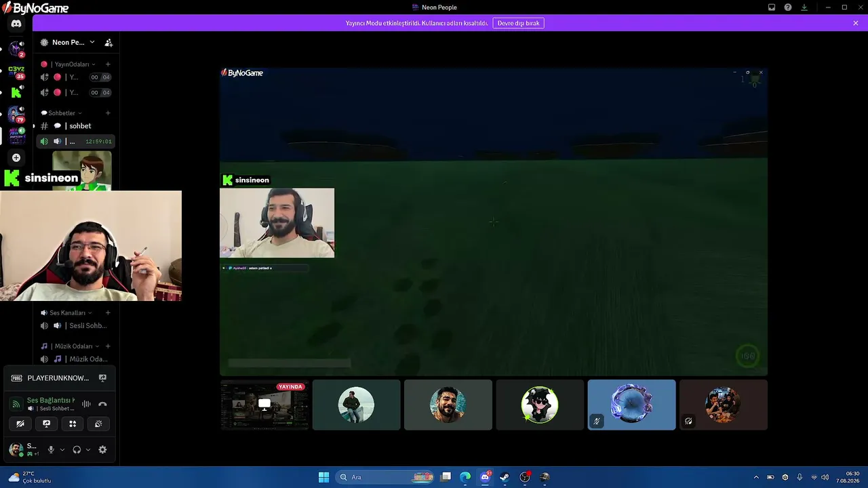
Task: Select the YAYINDA stream tile
Action: pyautogui.click(x=264, y=405)
